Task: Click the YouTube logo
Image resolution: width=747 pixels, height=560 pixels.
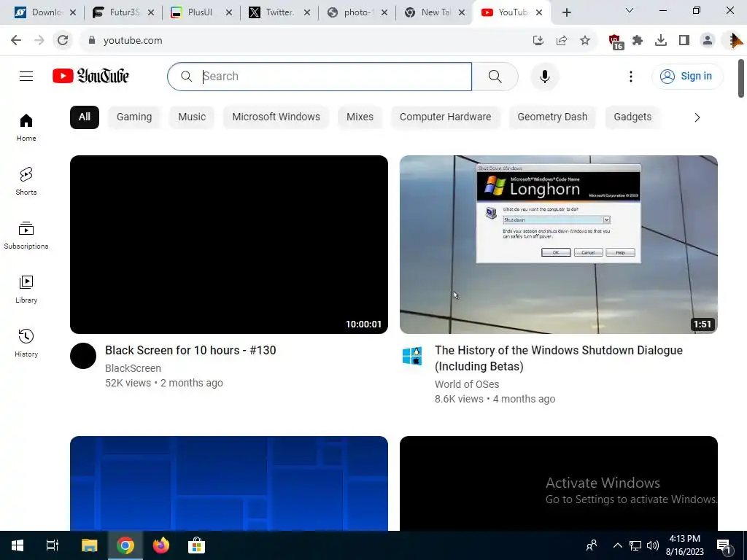Action: 90,76
